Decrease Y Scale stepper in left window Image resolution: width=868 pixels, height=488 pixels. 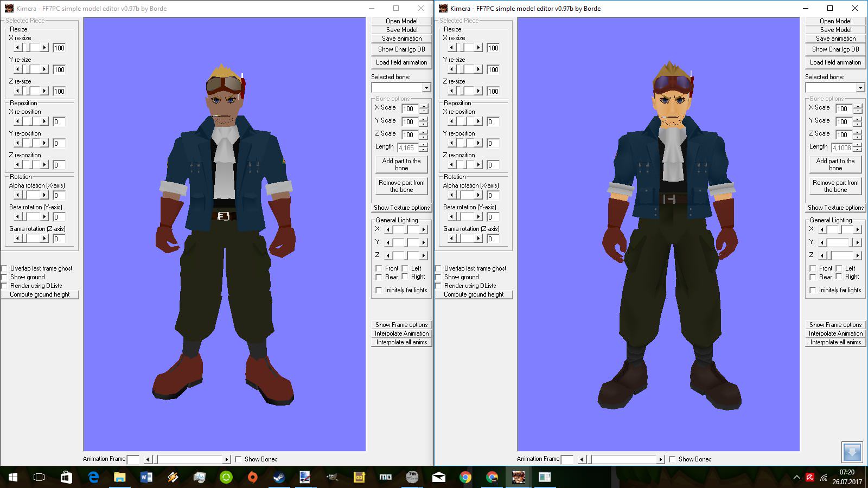pos(424,124)
